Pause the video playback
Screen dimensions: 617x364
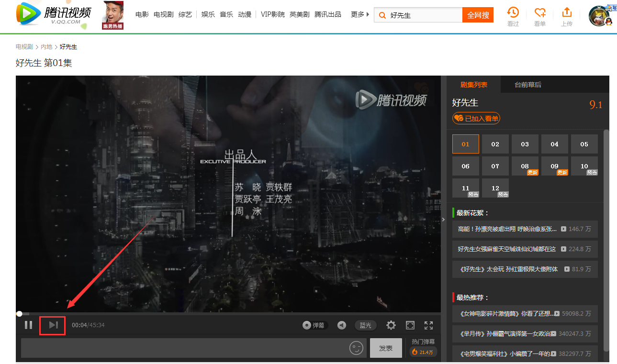tap(29, 325)
